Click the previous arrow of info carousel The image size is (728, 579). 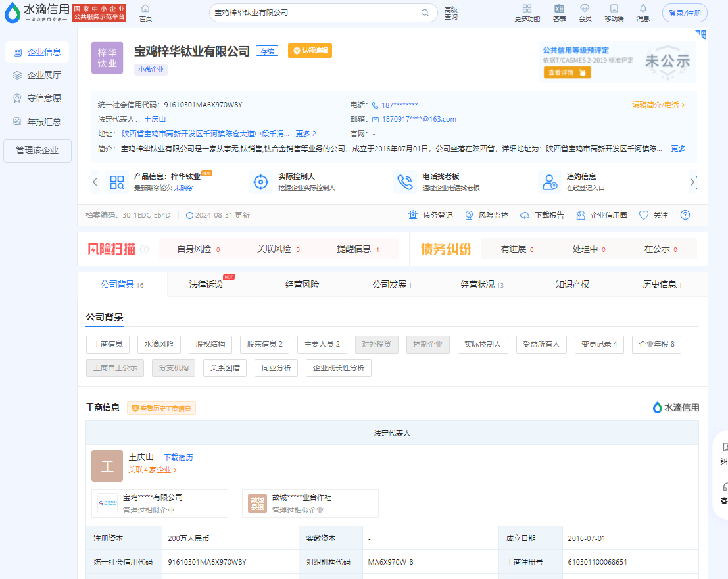tap(95, 182)
